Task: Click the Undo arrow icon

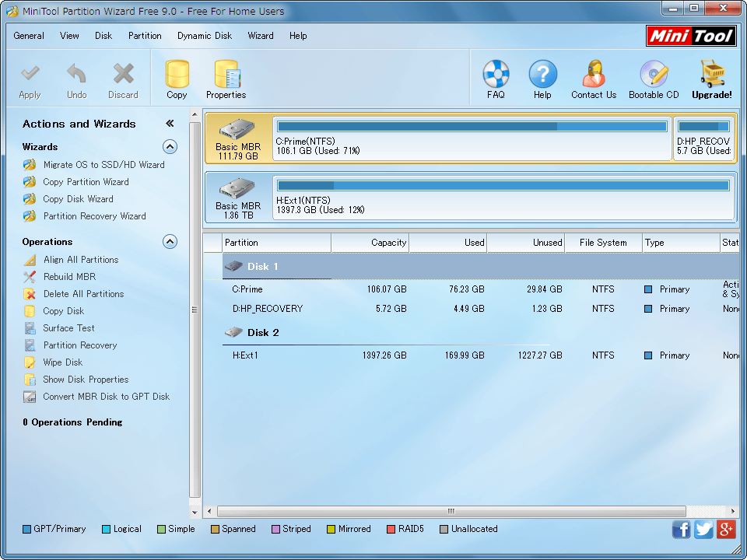Action: (x=76, y=74)
